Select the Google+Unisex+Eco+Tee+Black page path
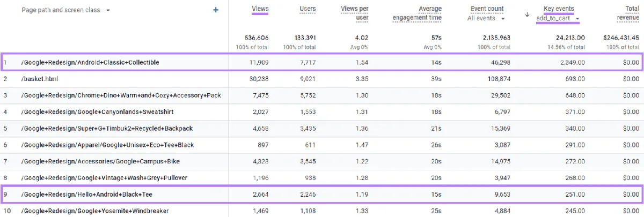644x217 pixels. point(107,145)
